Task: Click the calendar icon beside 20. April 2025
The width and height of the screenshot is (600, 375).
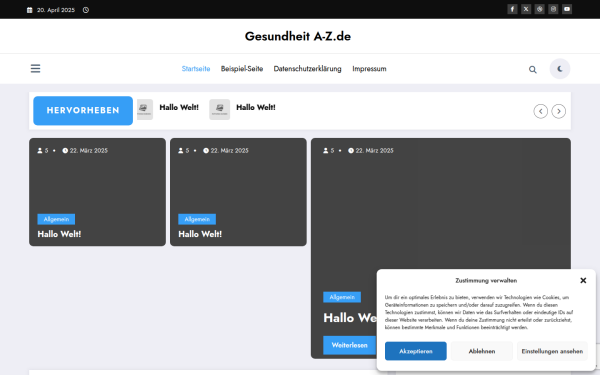Action: coord(29,10)
